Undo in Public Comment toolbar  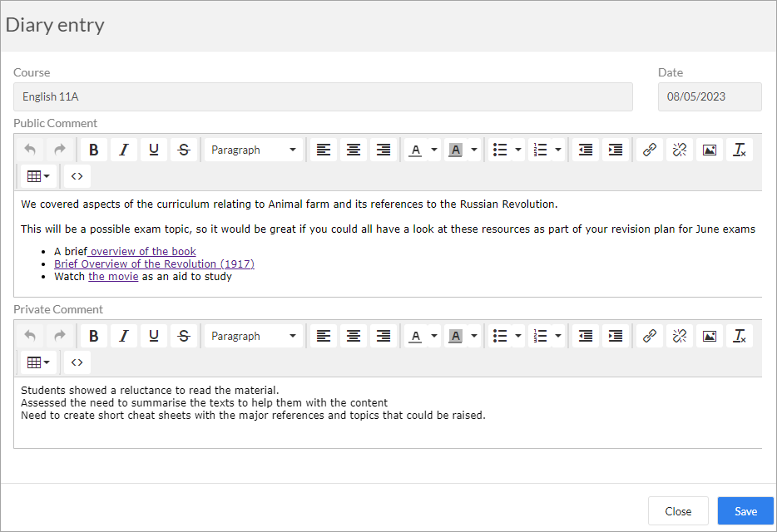click(30, 150)
